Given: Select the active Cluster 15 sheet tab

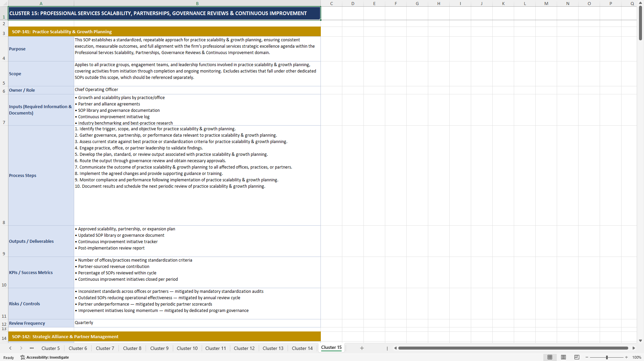Looking at the screenshot, I should pyautogui.click(x=331, y=348).
